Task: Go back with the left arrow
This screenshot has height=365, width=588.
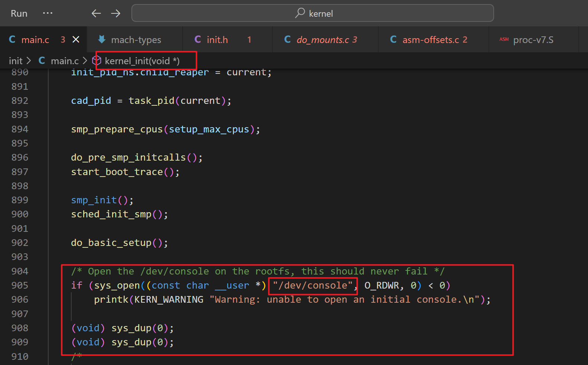Action: (96, 13)
